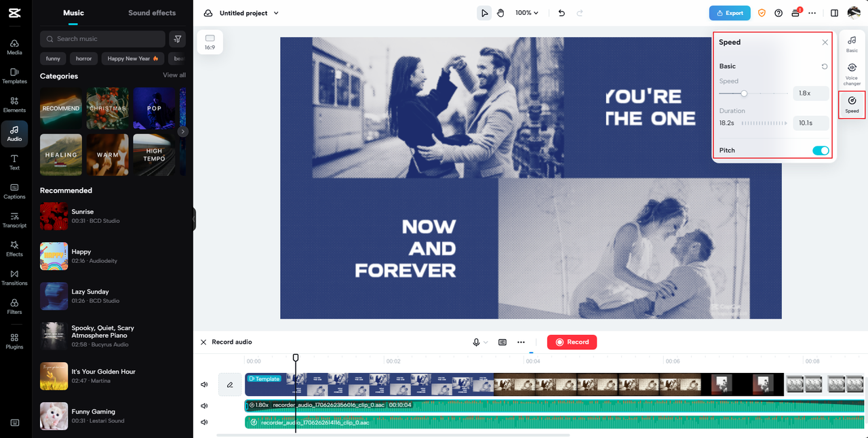The height and width of the screenshot is (438, 868).
Task: Select the 'horror' tag chip
Action: pyautogui.click(x=83, y=58)
